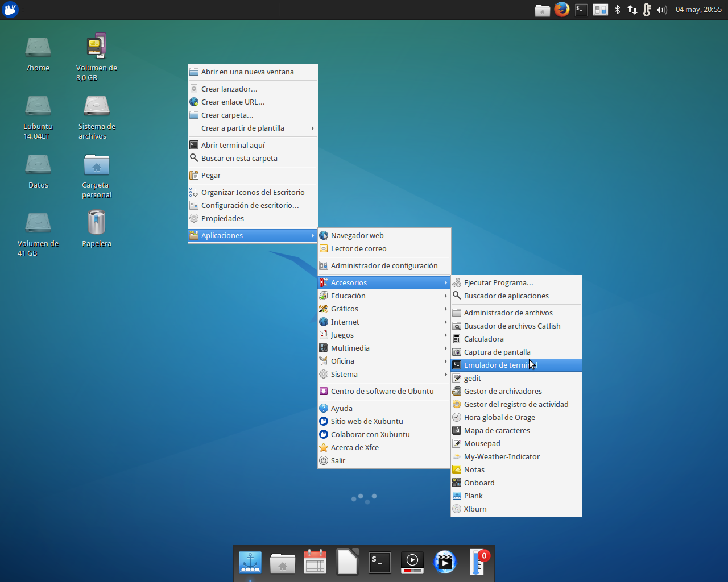Open the Papelera trash icon on the desktop
This screenshot has width=728, height=582.
tap(96, 222)
